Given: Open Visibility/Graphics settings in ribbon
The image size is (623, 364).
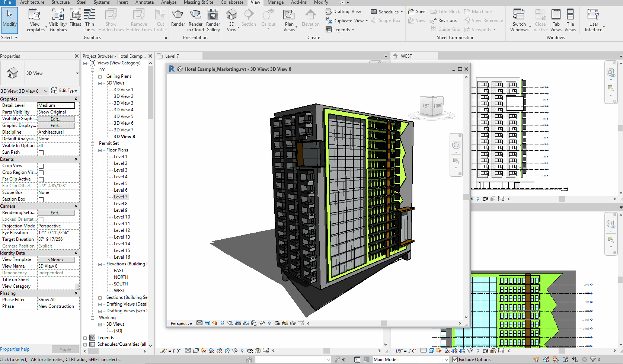Looking at the screenshot, I should click(58, 15).
